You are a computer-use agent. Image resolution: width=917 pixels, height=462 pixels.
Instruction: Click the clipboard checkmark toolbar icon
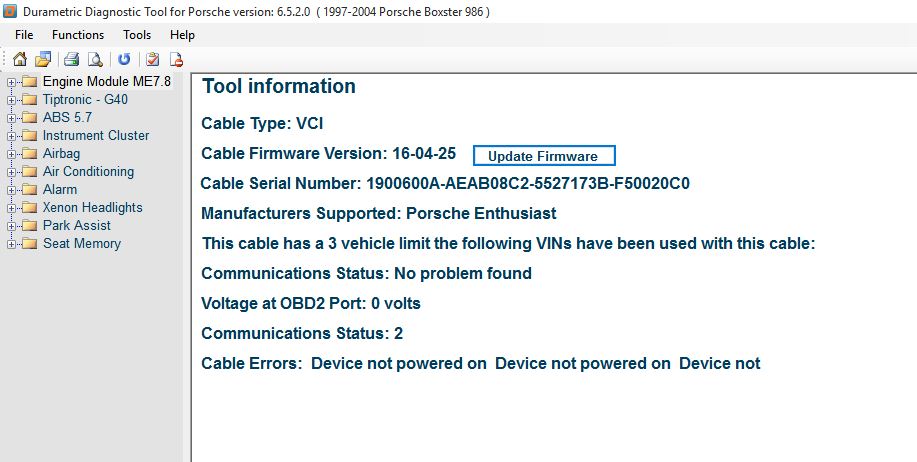pos(152,59)
